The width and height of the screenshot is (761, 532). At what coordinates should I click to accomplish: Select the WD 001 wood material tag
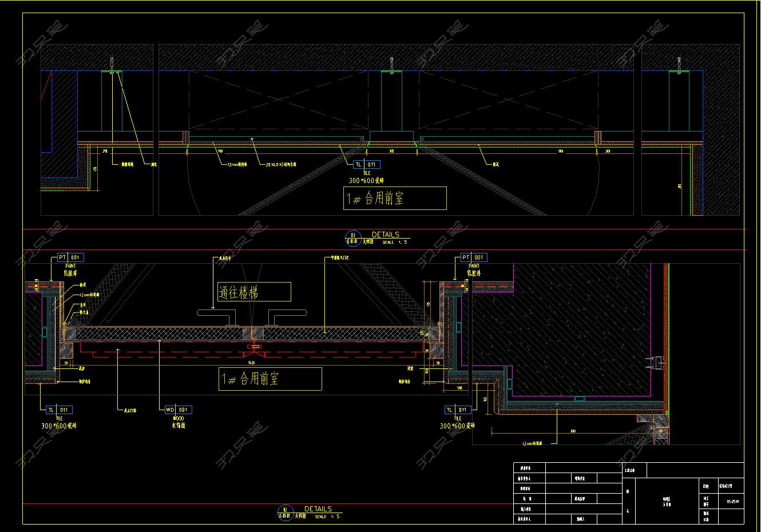pyautogui.click(x=178, y=410)
